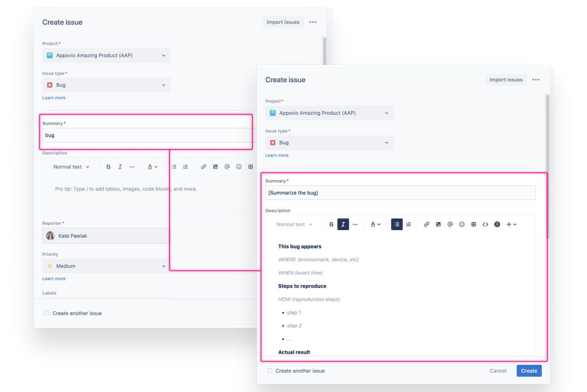This screenshot has width=587, height=392.
Task: Open the Project dropdown showing Appsvio Amazing Product
Action: point(329,112)
